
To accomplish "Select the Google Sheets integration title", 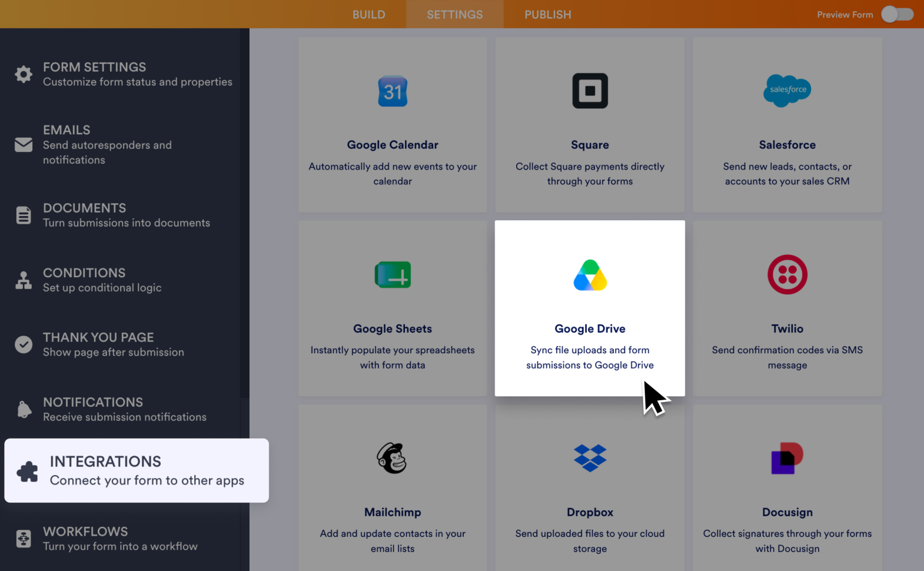I will 393,328.
